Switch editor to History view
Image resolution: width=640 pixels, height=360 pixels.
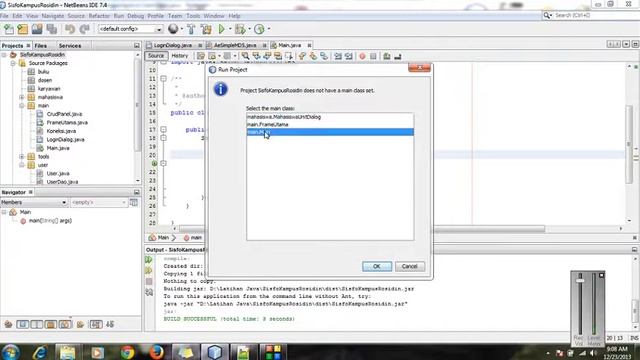180,56
